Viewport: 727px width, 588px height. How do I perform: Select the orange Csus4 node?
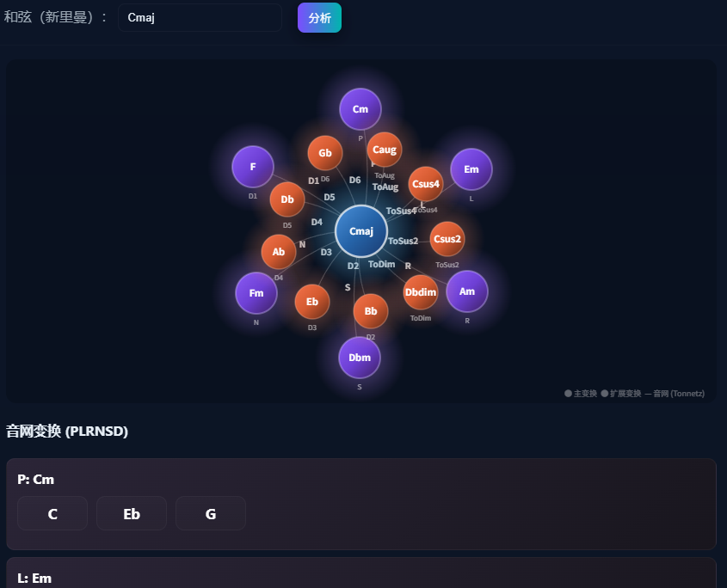(426, 184)
